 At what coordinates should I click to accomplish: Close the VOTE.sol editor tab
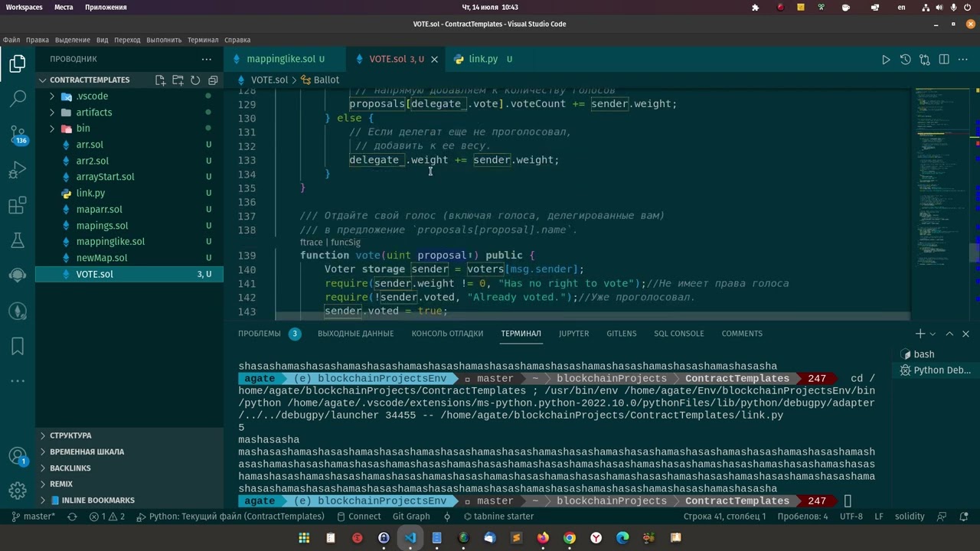tap(434, 59)
